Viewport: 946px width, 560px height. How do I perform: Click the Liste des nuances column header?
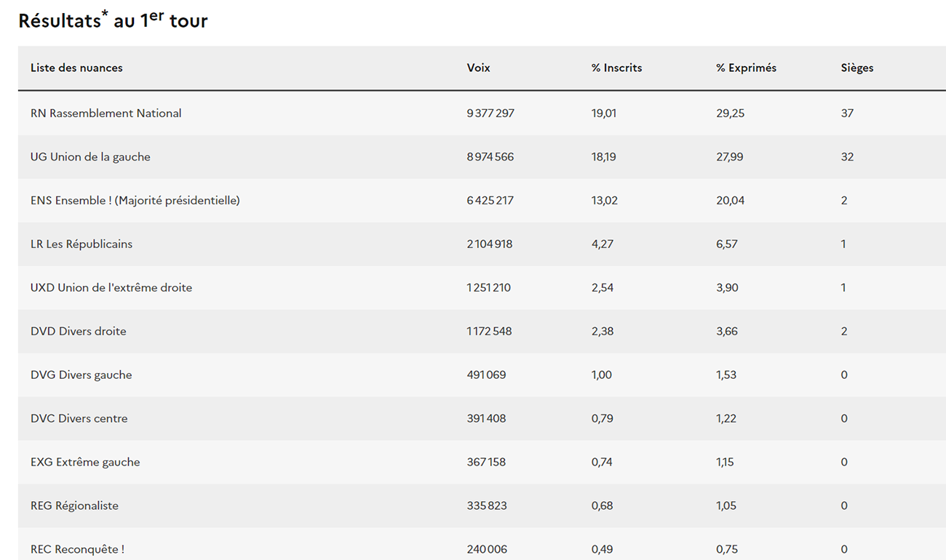click(76, 68)
